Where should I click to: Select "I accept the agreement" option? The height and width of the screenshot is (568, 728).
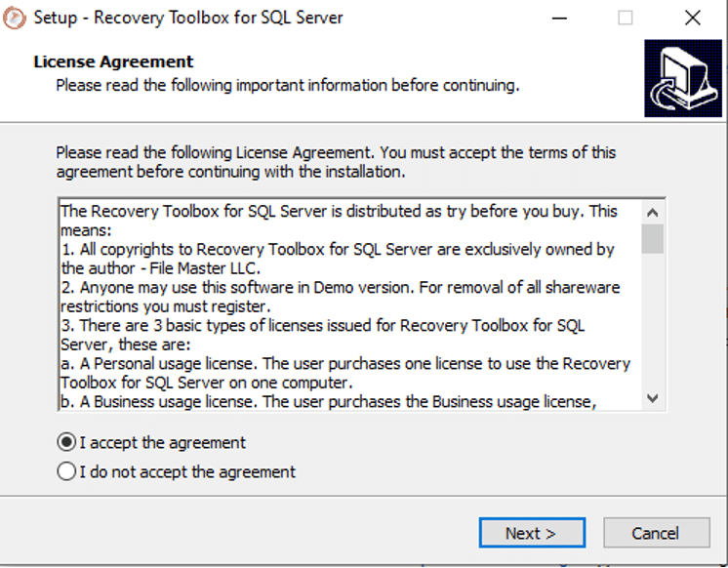click(x=67, y=443)
